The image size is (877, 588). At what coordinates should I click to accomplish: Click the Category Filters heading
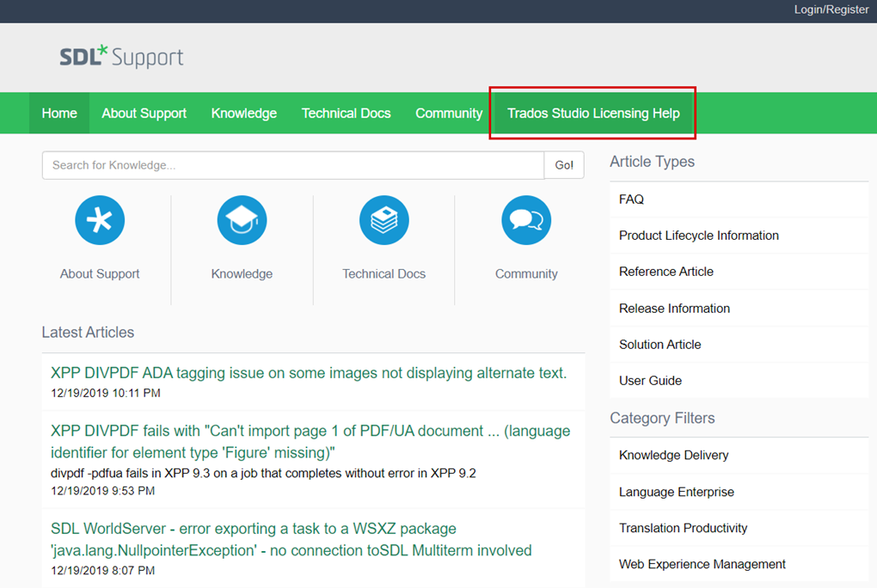(x=662, y=418)
